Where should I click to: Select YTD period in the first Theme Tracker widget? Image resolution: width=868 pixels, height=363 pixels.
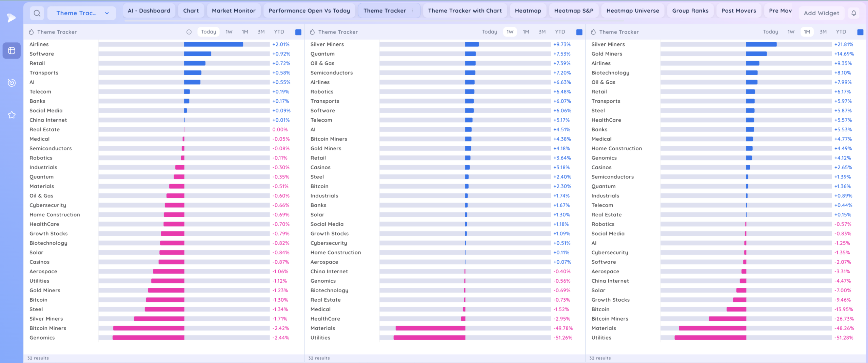[x=279, y=32]
